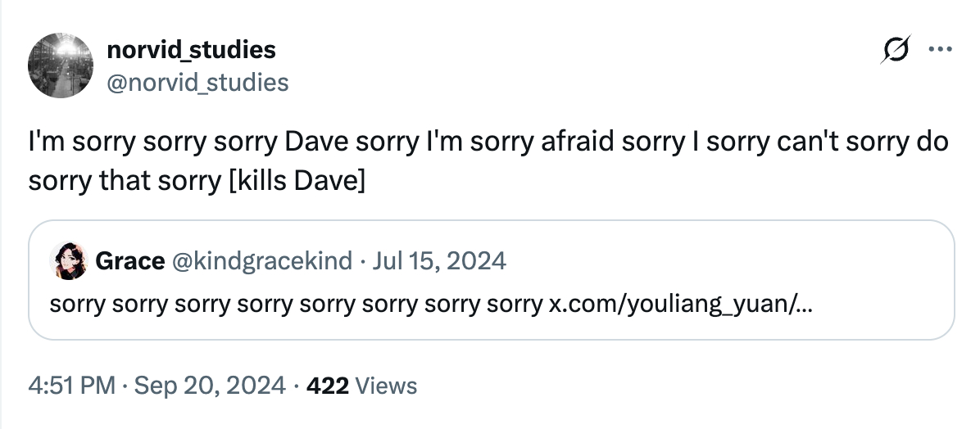Screen dimensions: 980x429
Task: Click the norvid_studies display name
Action: [x=192, y=50]
